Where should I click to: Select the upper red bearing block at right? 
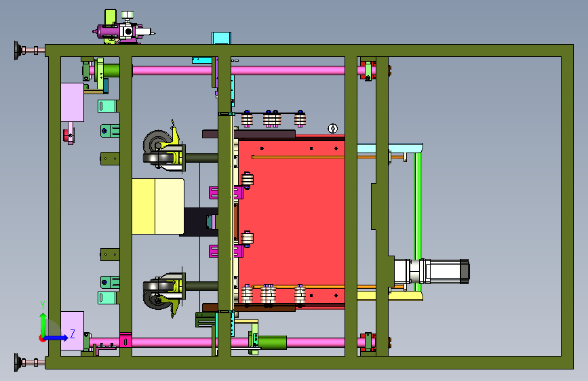(368, 71)
